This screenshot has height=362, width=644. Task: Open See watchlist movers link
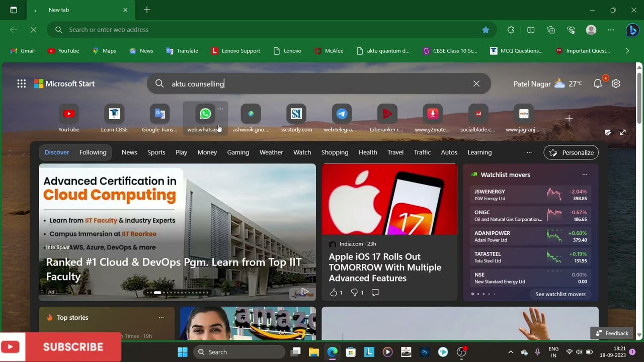560,294
